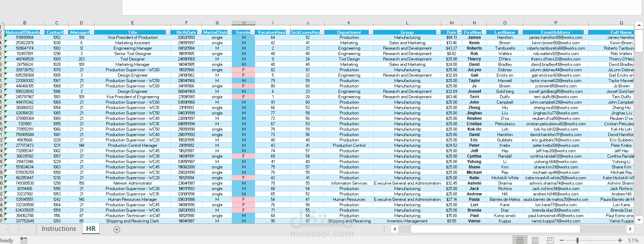Open the SickLeaveHours filter dropdown
644x244 pixels.
[322, 32]
